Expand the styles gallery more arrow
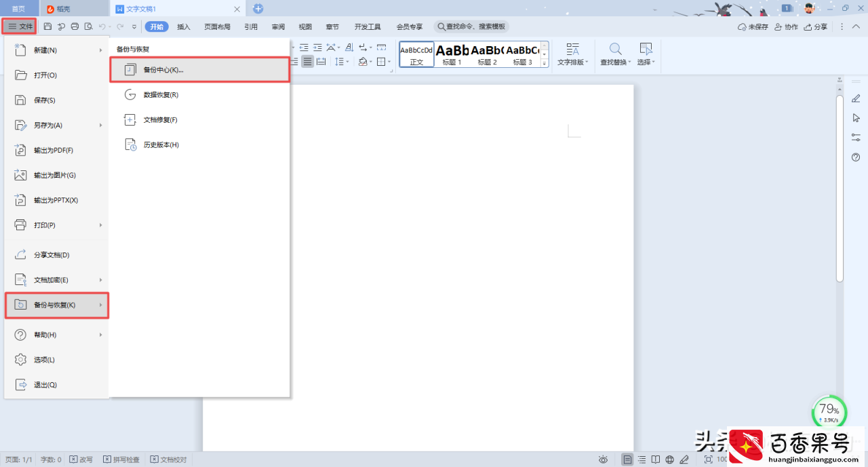The image size is (868, 467). click(x=544, y=62)
